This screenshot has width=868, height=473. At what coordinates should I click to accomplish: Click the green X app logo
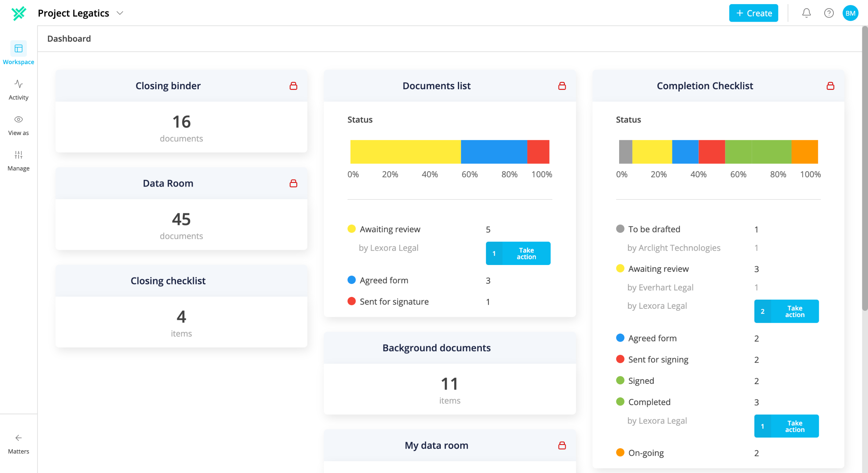tap(19, 13)
